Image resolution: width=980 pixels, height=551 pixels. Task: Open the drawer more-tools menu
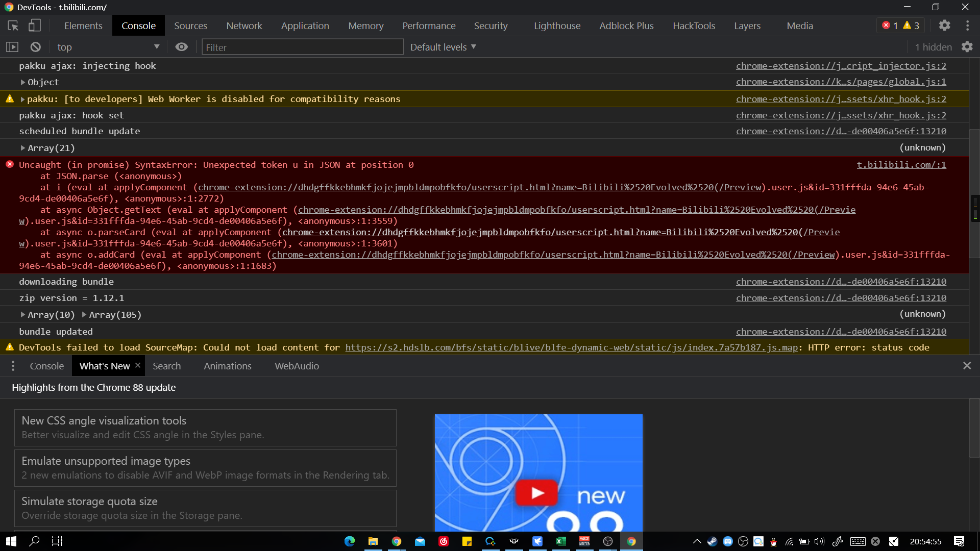click(13, 365)
